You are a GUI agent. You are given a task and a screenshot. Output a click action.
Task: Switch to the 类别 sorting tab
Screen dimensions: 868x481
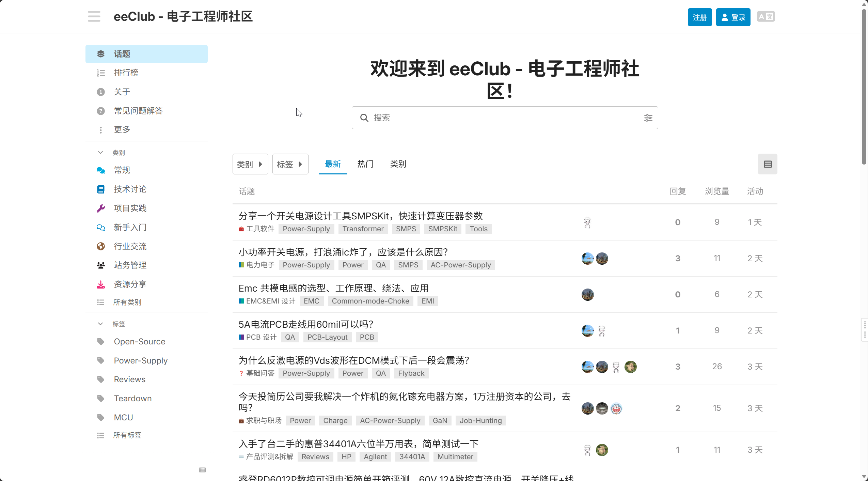click(397, 164)
